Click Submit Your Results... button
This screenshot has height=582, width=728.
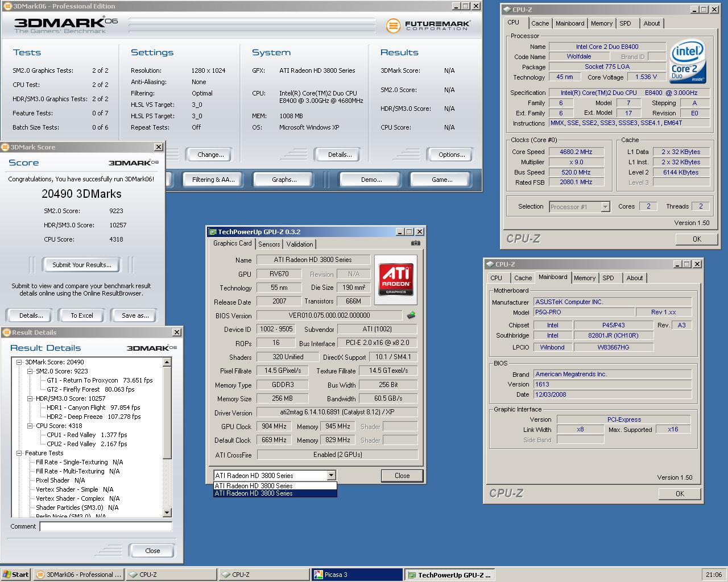82,265
